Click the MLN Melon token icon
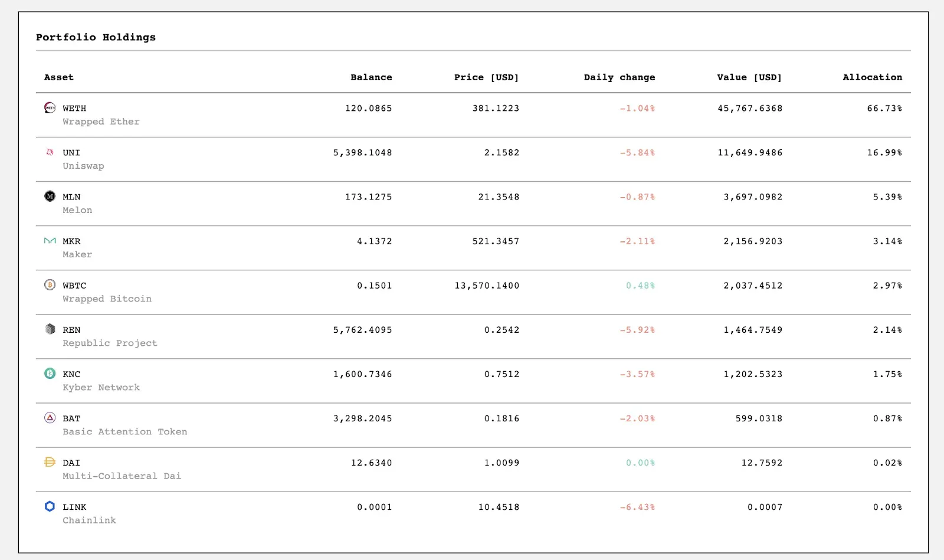 [x=50, y=196]
